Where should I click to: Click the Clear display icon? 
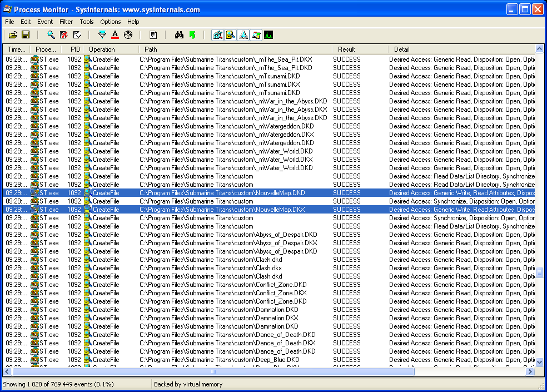click(x=77, y=35)
